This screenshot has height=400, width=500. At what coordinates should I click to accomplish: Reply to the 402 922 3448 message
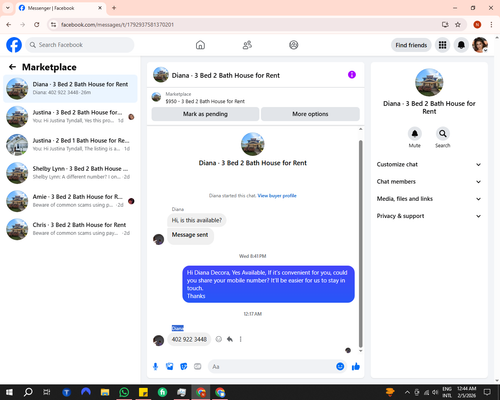click(x=230, y=339)
